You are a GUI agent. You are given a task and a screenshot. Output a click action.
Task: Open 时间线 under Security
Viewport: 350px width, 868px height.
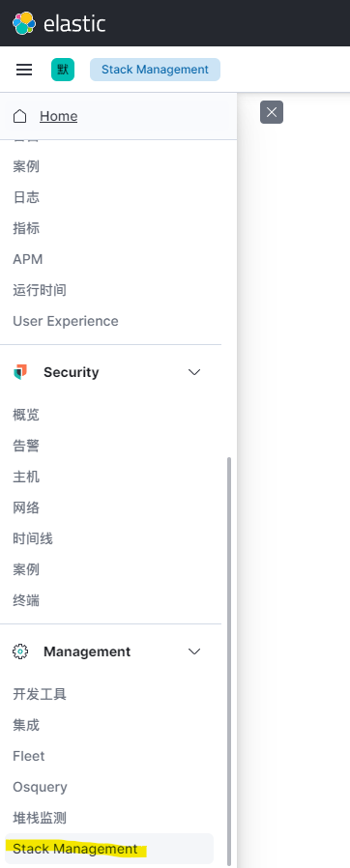[x=33, y=538]
